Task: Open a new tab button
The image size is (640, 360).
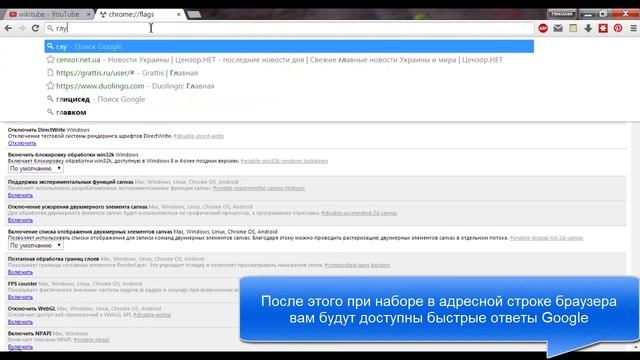Action: tap(194, 15)
